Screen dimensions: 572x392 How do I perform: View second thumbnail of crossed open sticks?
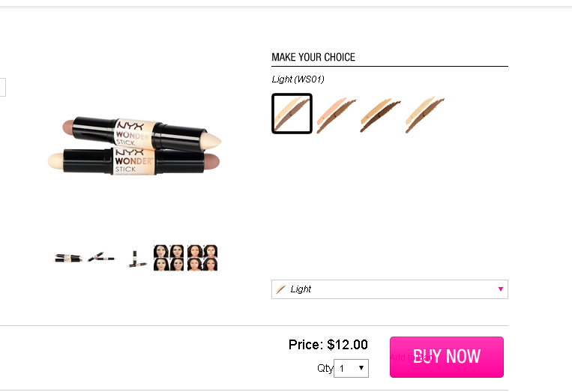pos(102,258)
